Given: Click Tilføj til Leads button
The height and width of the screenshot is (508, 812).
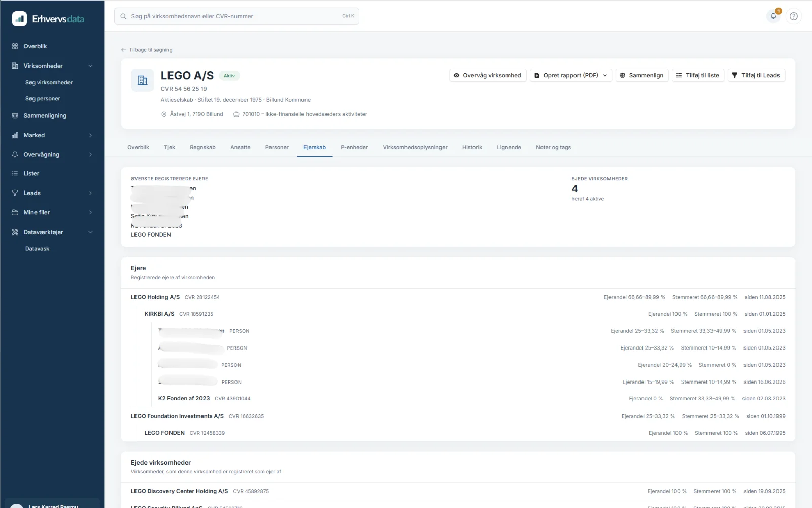Looking at the screenshot, I should [x=756, y=75].
